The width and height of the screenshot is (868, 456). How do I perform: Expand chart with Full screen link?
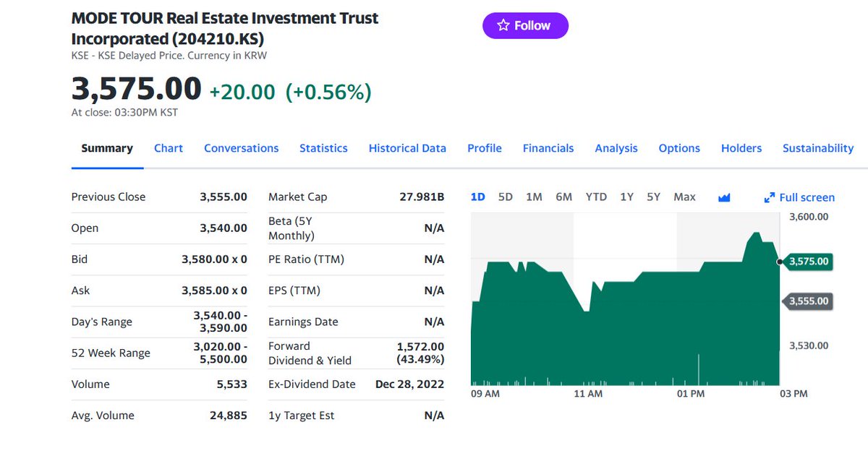799,197
